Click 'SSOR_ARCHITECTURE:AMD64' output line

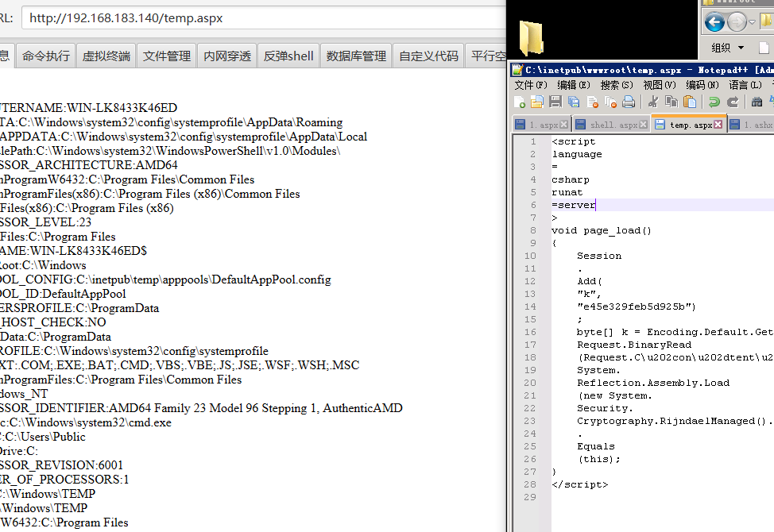pos(89,165)
